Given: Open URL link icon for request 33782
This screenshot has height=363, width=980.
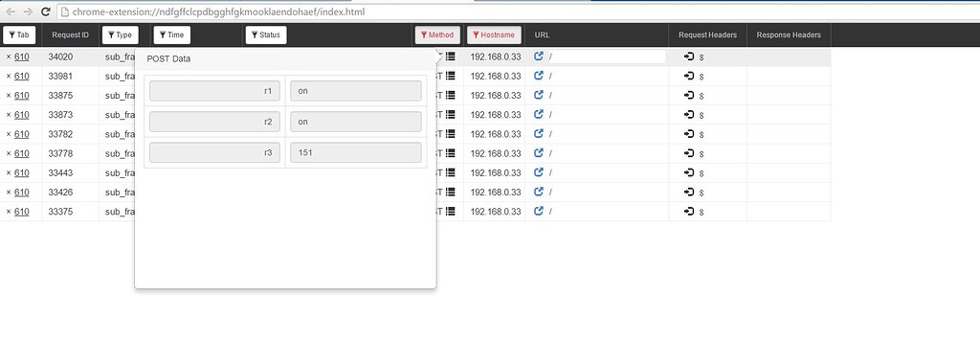Looking at the screenshot, I should tap(539, 134).
